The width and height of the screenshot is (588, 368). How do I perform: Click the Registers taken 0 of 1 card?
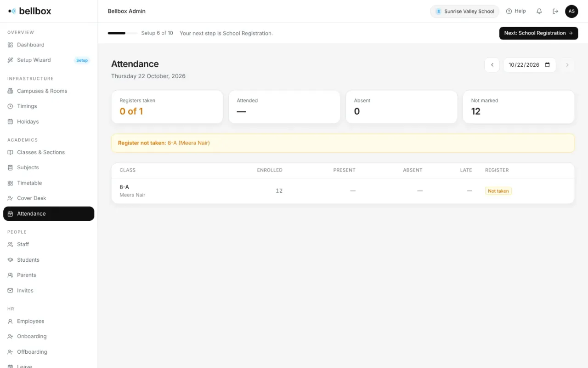(x=167, y=107)
